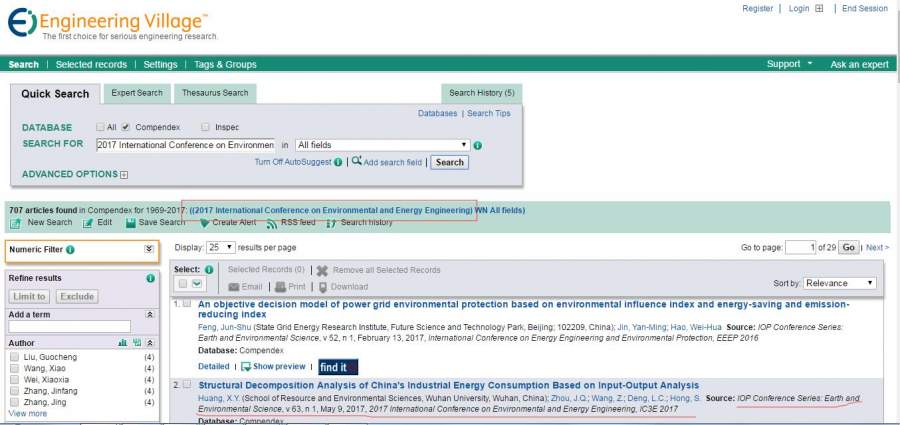Open the Support menu dropdown
This screenshot has width=900, height=425.
[x=789, y=64]
